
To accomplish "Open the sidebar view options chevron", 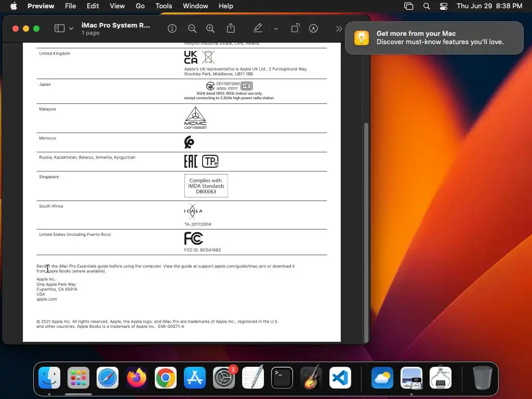I will 71,29.
